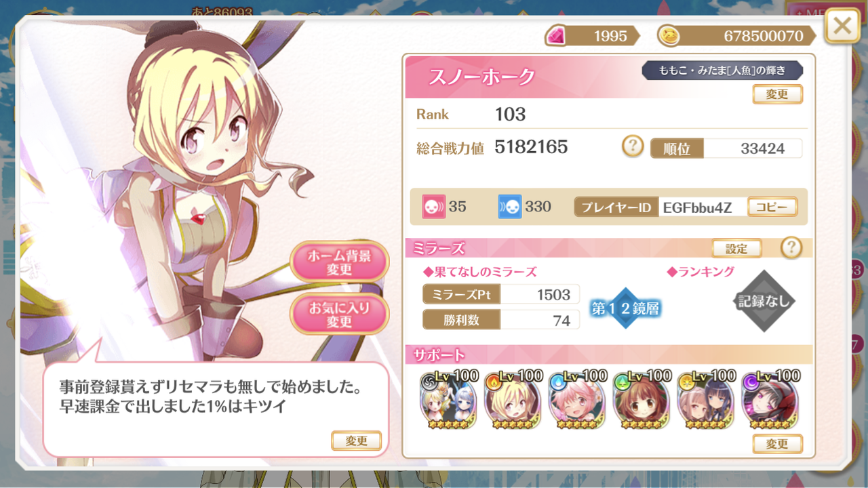
Task: Copy the player ID with コピー
Action: coord(772,207)
